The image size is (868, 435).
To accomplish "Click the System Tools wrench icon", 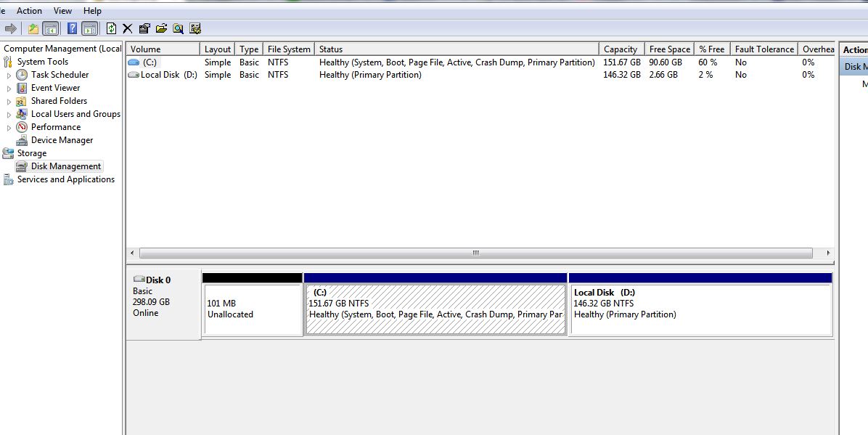I will click(8, 62).
